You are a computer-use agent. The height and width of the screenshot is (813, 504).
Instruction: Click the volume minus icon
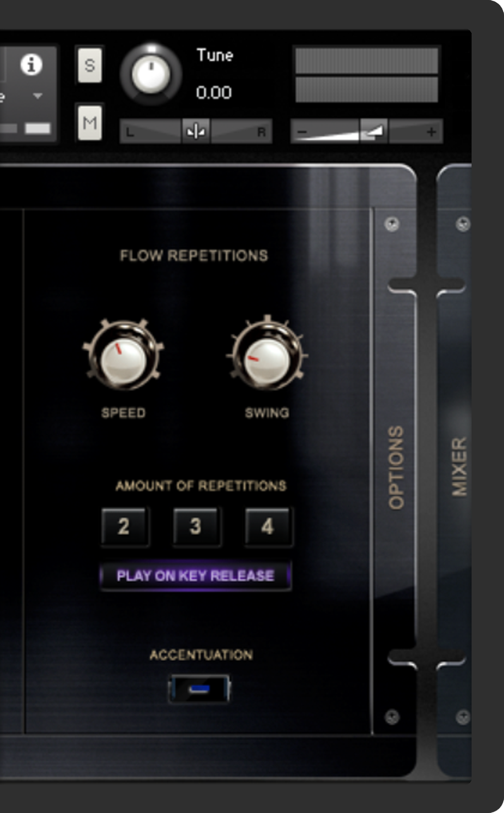click(x=302, y=132)
